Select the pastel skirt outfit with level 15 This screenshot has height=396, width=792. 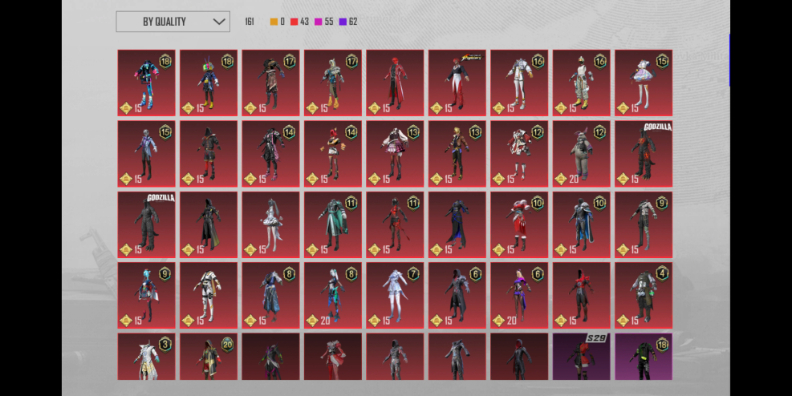(x=644, y=83)
